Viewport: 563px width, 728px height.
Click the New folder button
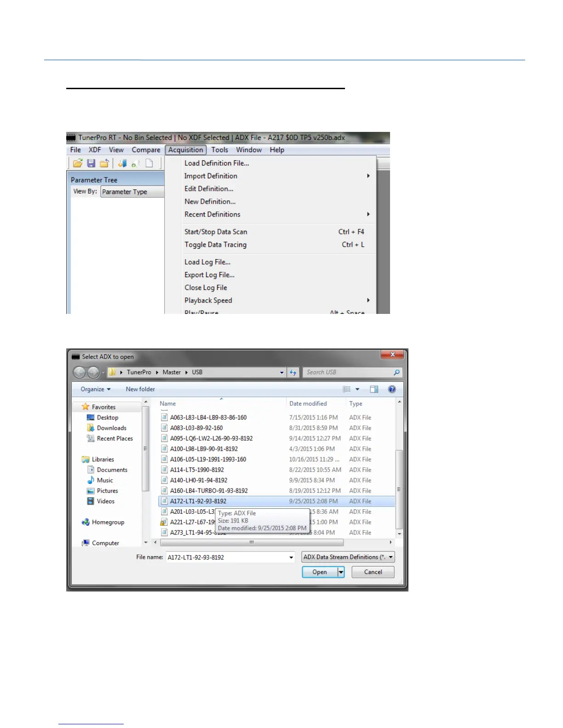pos(140,389)
